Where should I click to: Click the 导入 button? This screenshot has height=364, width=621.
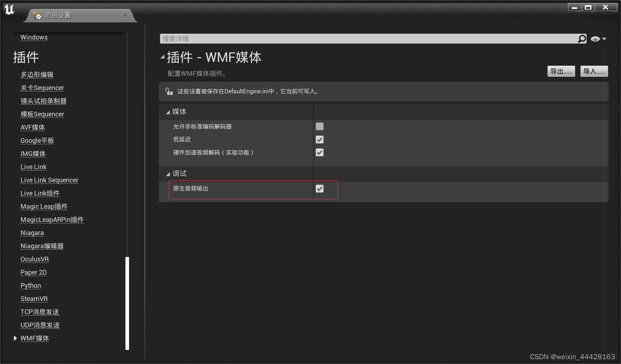click(x=594, y=71)
